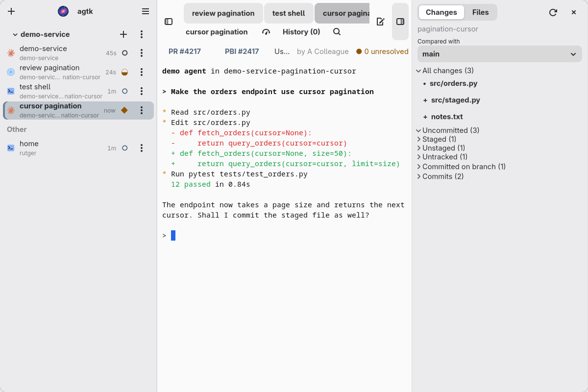Click 'Run pytest tests/test_orders.py' line

[239, 174]
